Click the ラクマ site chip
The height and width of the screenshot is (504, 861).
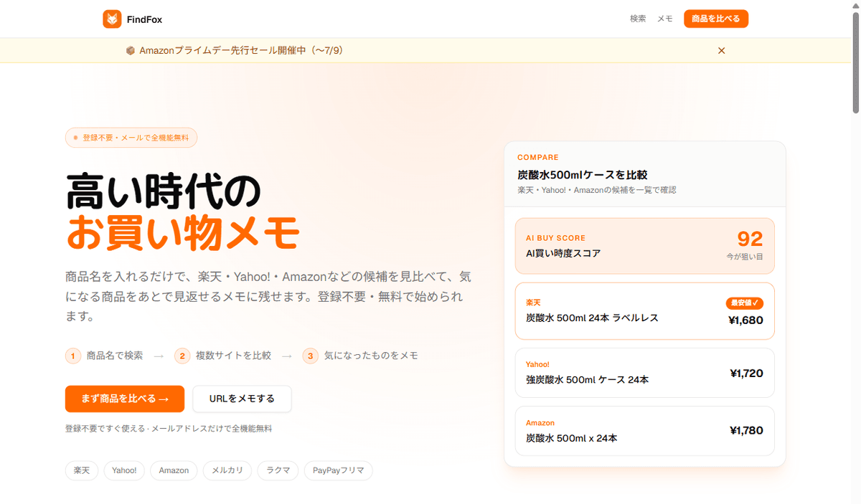click(x=278, y=470)
